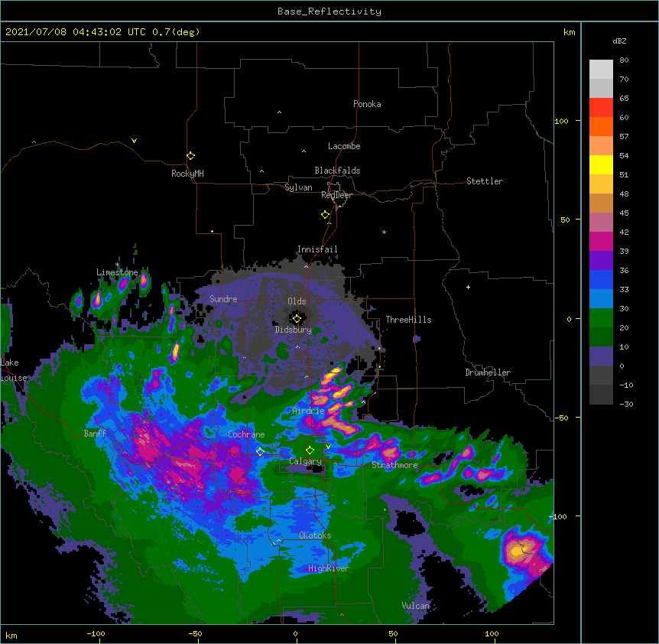
Task: Click the yellow diamond marker below Cochrane
Action: [x=260, y=451]
